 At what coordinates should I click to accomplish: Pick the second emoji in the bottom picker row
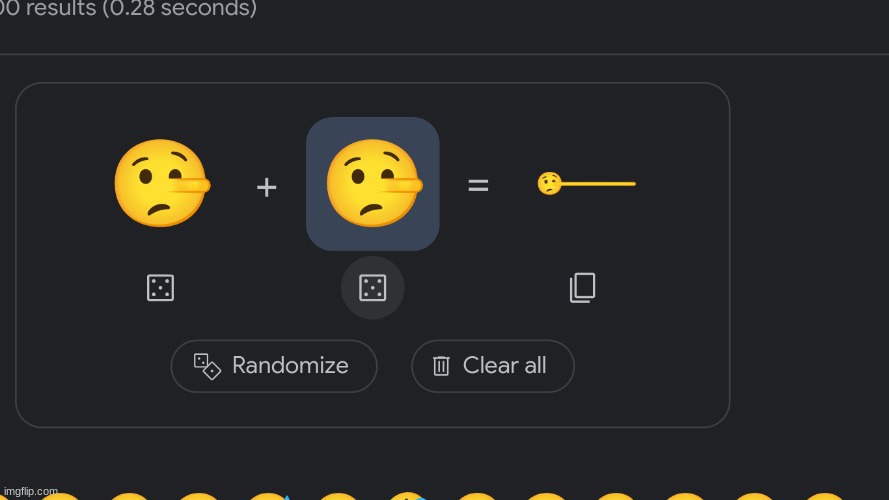(129, 497)
